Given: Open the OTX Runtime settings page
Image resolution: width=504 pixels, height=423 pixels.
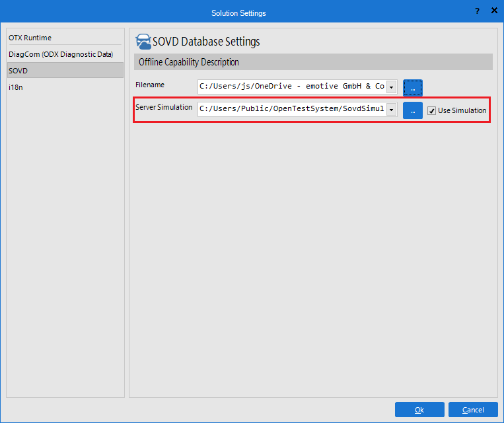Looking at the screenshot, I should point(30,38).
